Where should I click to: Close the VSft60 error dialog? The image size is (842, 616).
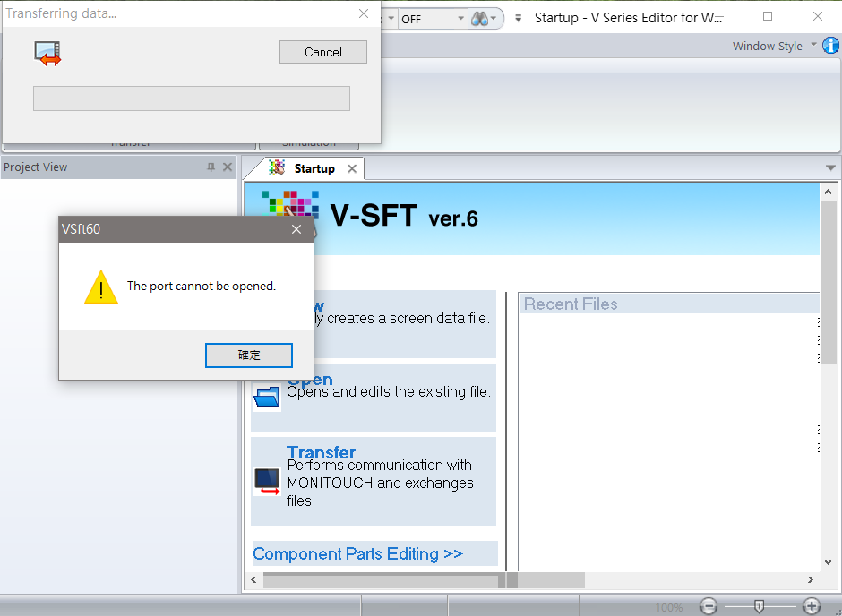[x=296, y=229]
